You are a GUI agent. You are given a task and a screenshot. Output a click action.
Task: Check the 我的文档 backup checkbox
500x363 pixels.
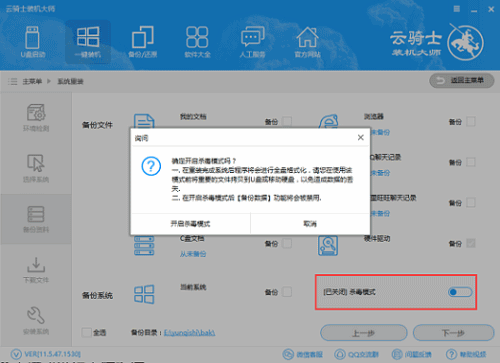[x=287, y=121]
